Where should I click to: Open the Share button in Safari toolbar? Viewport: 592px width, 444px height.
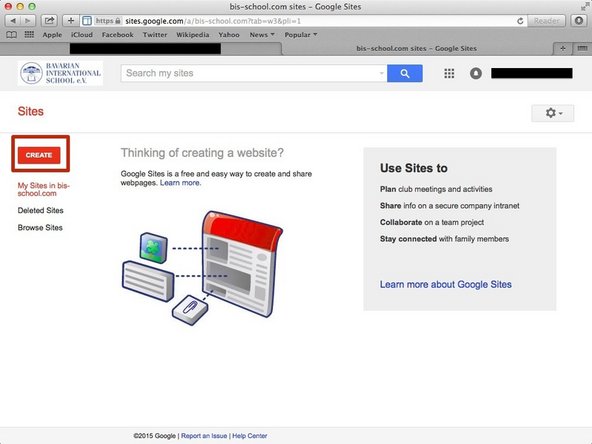[49, 21]
